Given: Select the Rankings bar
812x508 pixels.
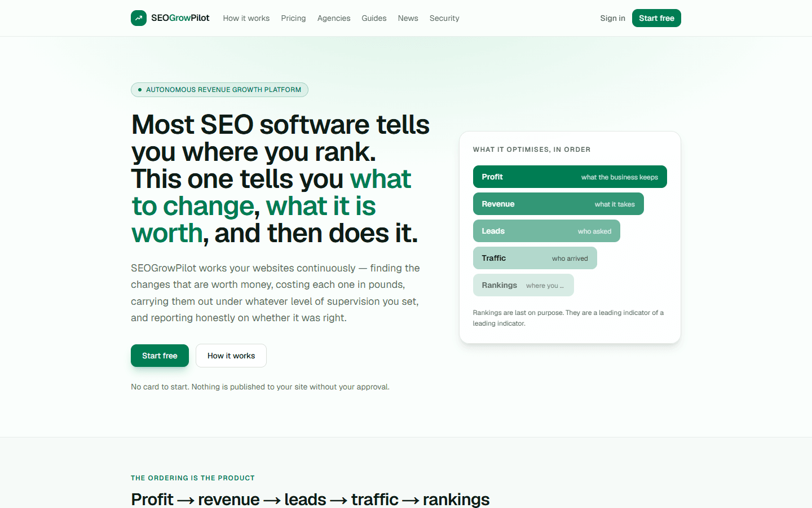Looking at the screenshot, I should click(523, 285).
